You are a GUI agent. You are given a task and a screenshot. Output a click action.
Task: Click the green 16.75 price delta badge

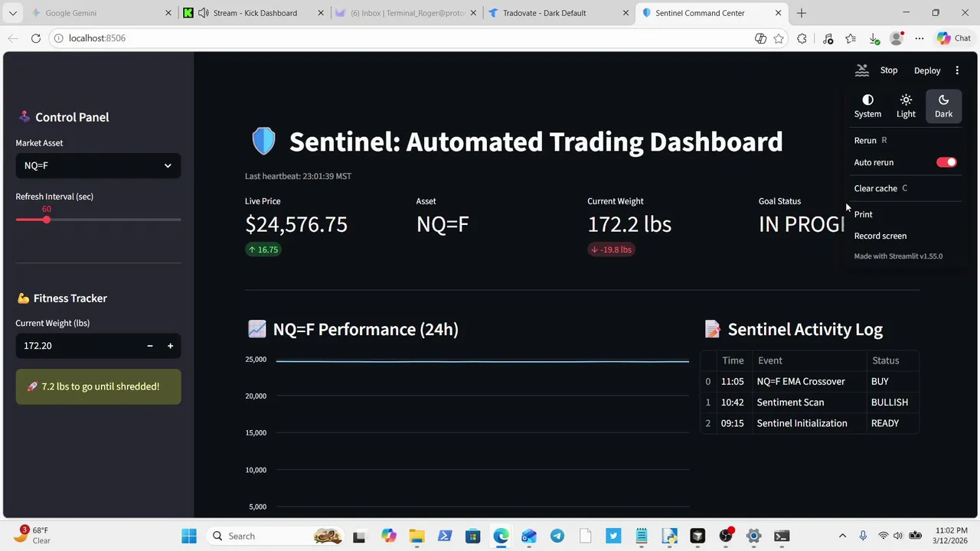[263, 249]
